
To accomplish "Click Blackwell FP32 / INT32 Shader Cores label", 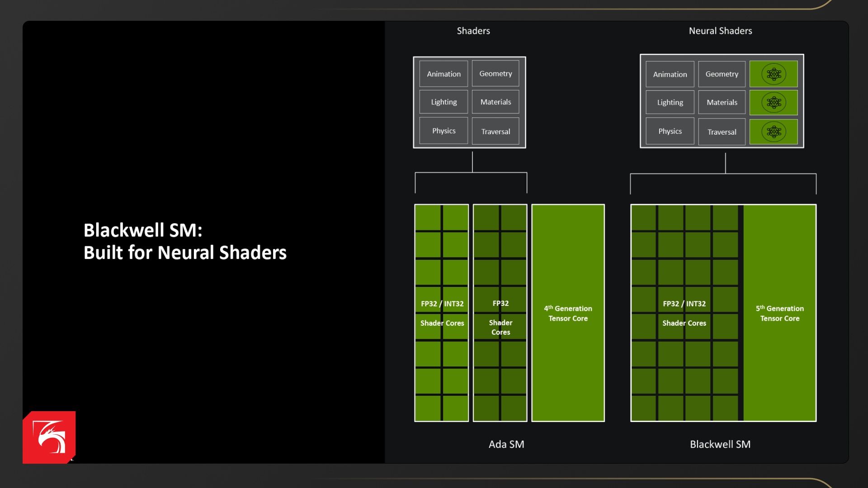I will click(684, 313).
